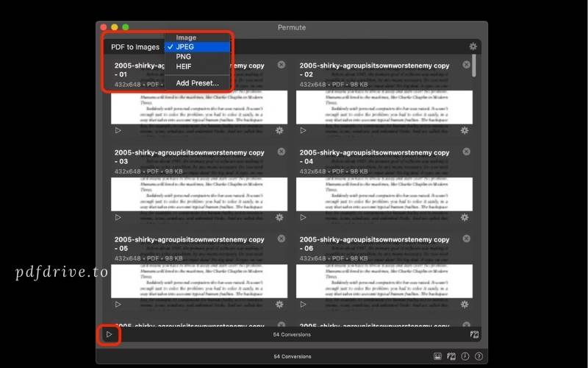Start all conversions with the group play button

click(109, 334)
